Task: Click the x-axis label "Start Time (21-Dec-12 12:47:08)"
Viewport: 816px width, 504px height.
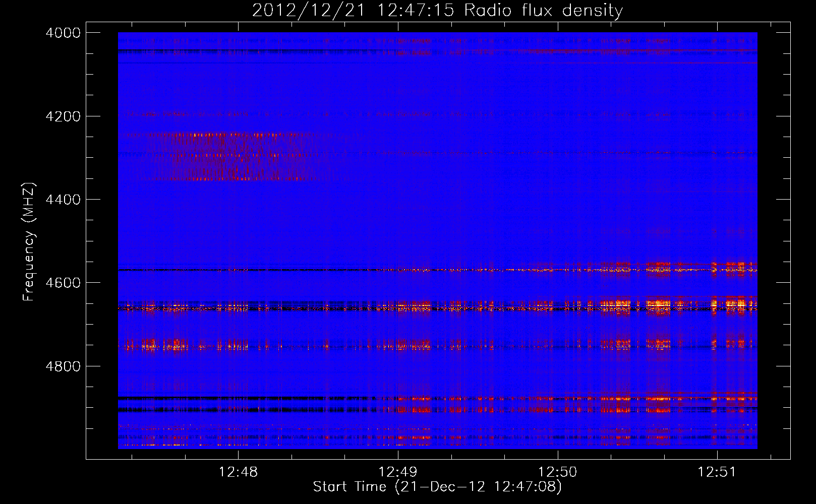Action: [437, 487]
